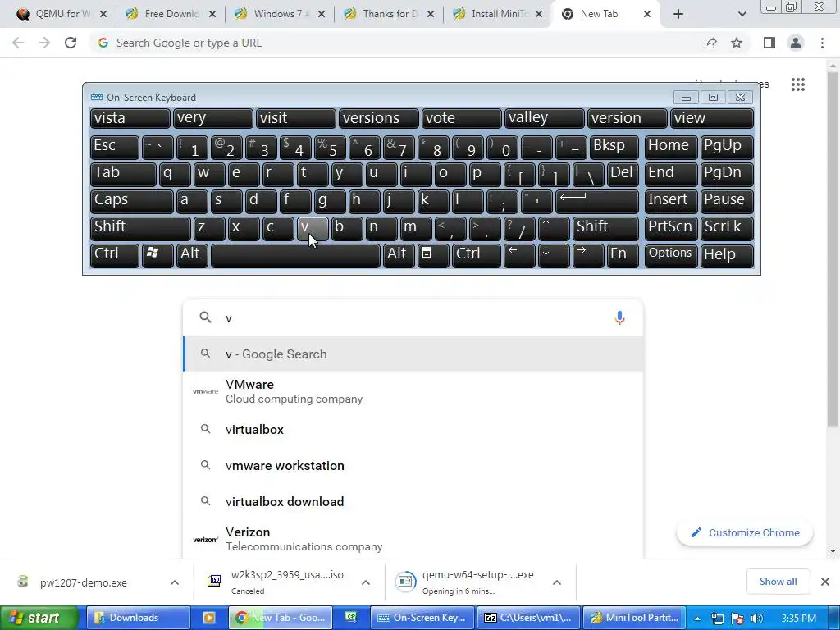This screenshot has width=840, height=630.
Task: Bookmark this tab with the star icon
Action: (737, 43)
